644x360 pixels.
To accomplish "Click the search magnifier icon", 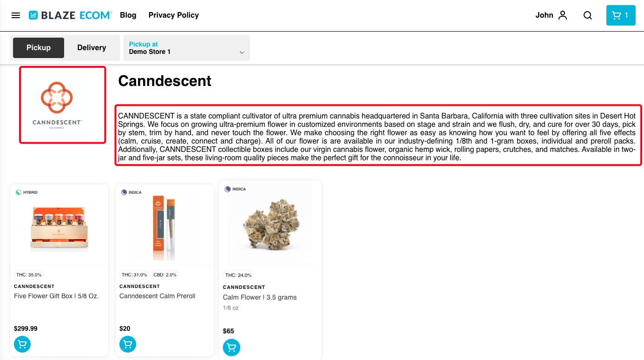I will [588, 15].
